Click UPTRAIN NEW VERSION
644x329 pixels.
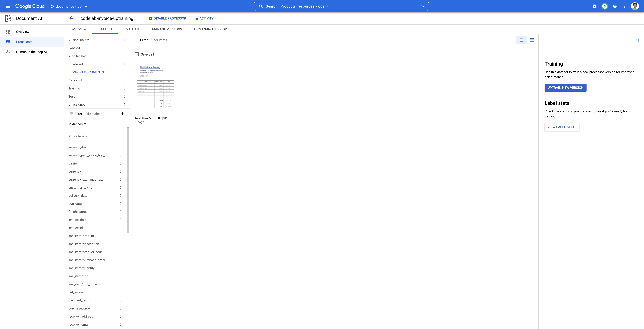click(566, 88)
